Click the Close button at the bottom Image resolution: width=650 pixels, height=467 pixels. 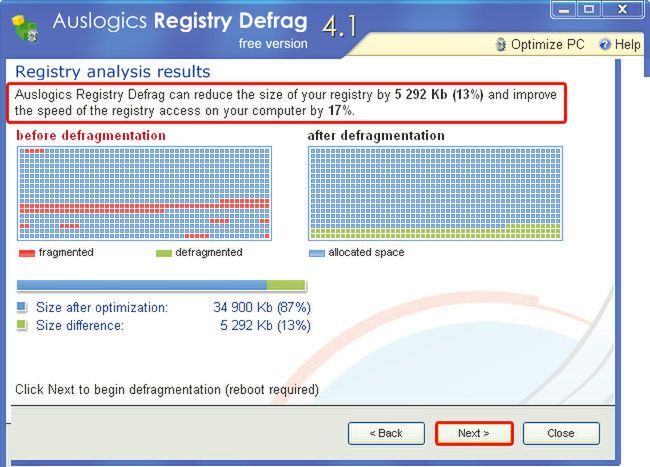[561, 433]
